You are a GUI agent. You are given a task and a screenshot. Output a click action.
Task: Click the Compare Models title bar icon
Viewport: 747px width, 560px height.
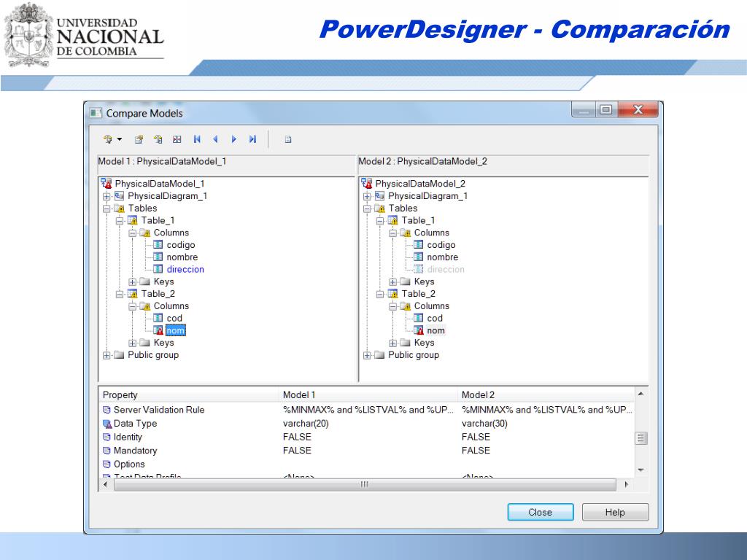pyautogui.click(x=96, y=113)
